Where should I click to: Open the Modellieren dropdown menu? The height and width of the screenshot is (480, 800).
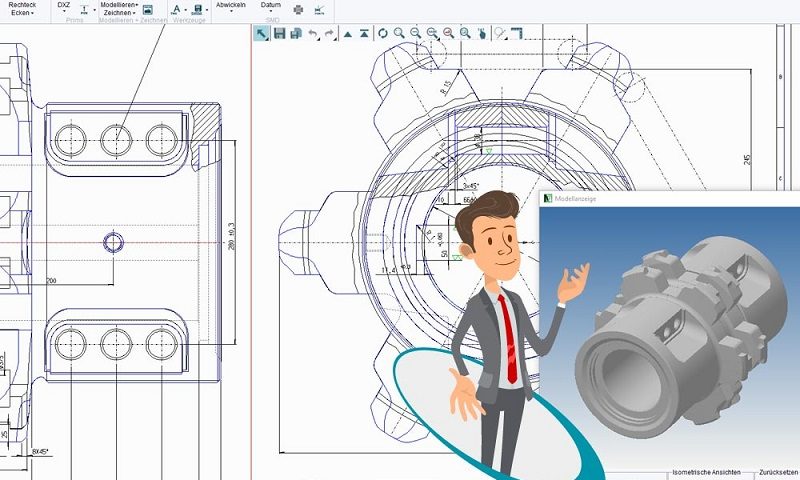(x=119, y=5)
